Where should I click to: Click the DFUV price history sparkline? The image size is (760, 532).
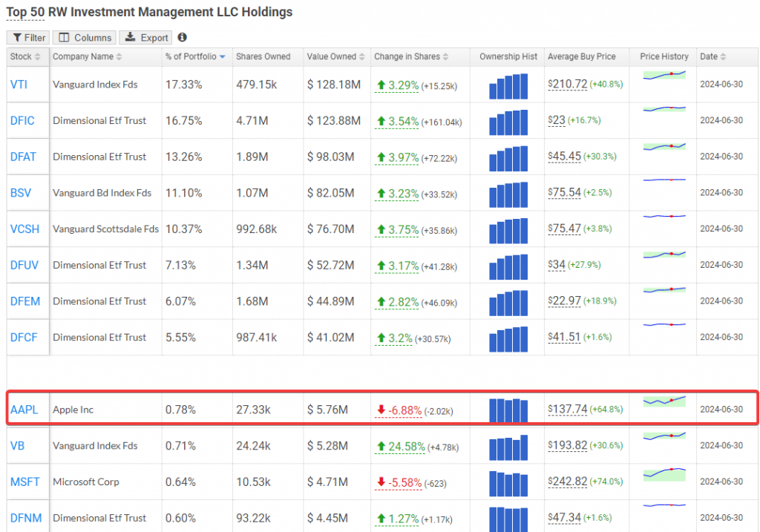pos(664,254)
